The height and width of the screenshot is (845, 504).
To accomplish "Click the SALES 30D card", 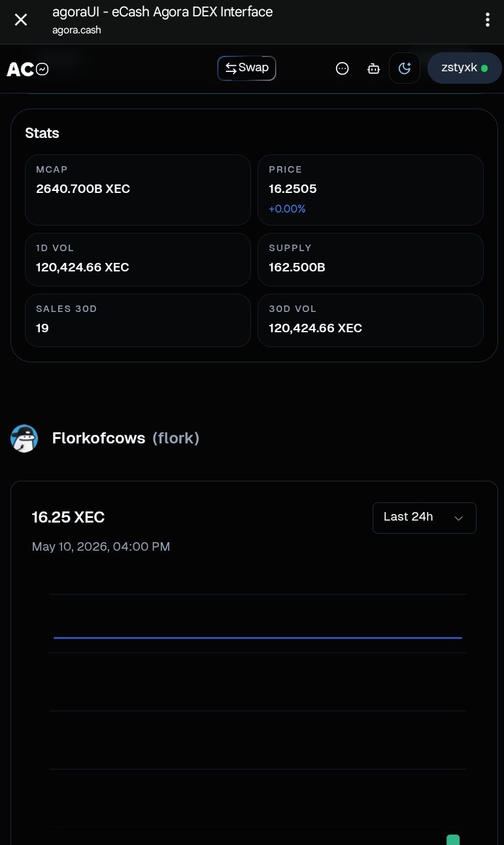I will coord(137,320).
